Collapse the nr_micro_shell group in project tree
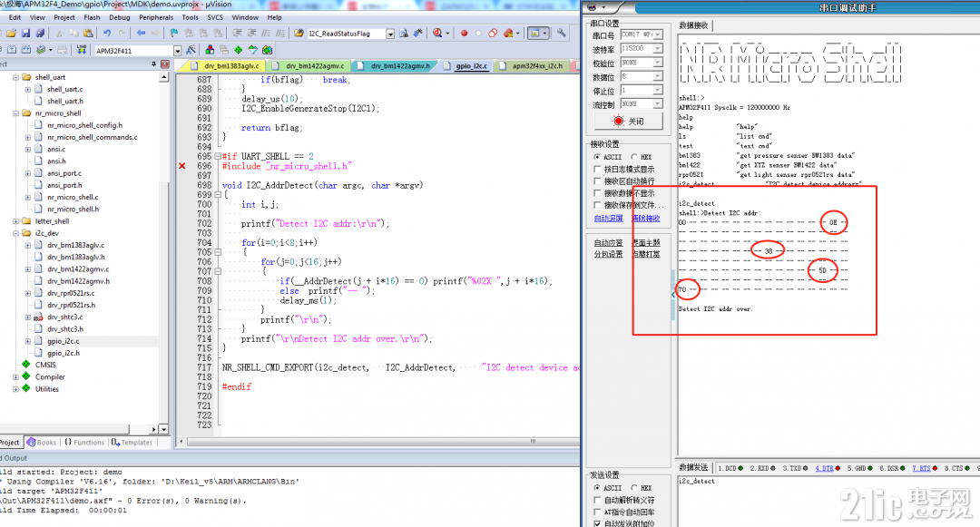 (15, 113)
